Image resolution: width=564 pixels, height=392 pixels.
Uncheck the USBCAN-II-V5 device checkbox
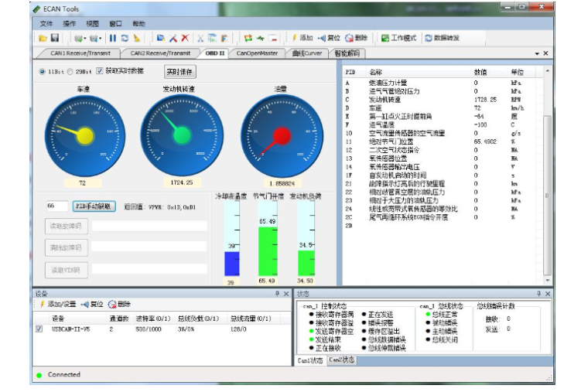click(39, 329)
